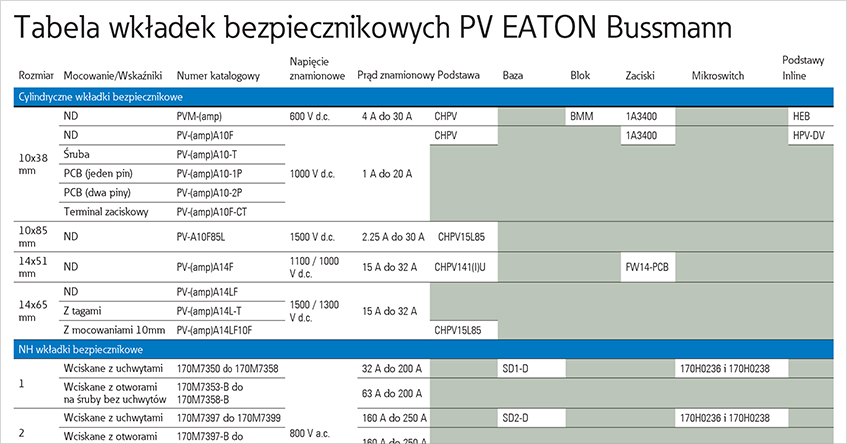Click the 'HEB' inline base cell
Viewport: 847px width, 444px height.
801,116
